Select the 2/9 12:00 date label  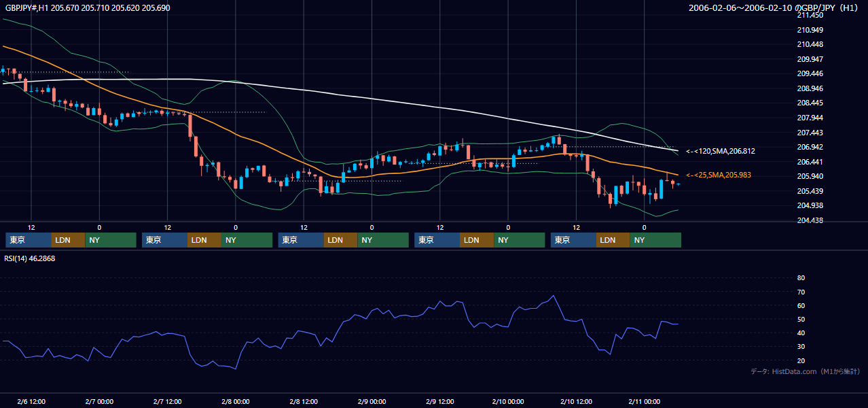click(x=439, y=401)
